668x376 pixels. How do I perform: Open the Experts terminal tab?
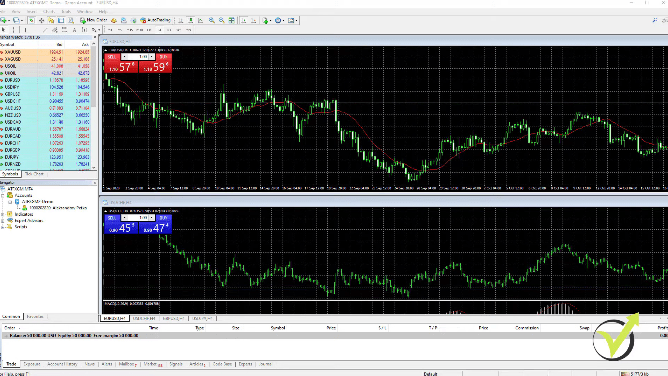[x=245, y=365]
